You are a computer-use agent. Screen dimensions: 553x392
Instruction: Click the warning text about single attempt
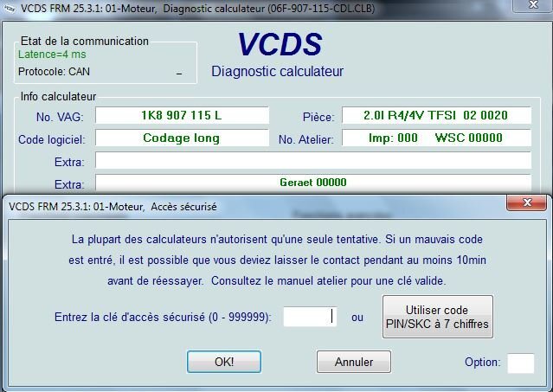pos(277,260)
